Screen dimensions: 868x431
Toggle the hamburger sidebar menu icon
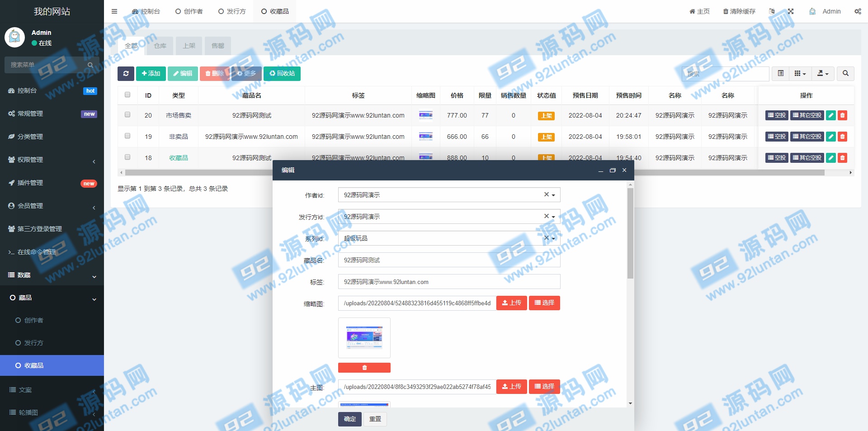tap(114, 11)
